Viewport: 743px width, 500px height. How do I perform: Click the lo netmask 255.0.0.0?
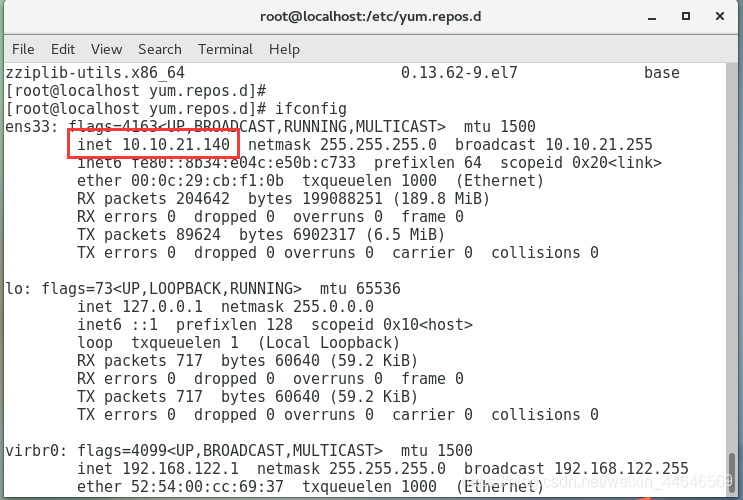pyautogui.click(x=333, y=307)
